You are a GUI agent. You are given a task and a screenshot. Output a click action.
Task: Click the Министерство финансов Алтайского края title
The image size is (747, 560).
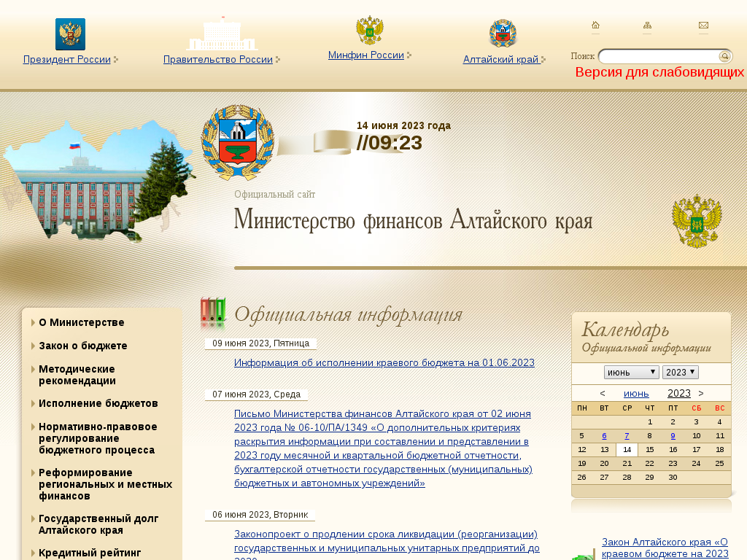click(413, 221)
